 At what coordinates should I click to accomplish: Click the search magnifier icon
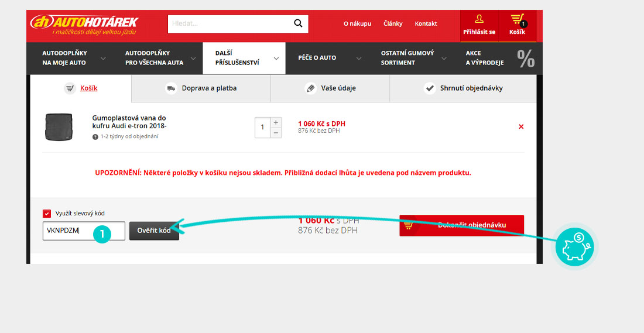point(298,24)
